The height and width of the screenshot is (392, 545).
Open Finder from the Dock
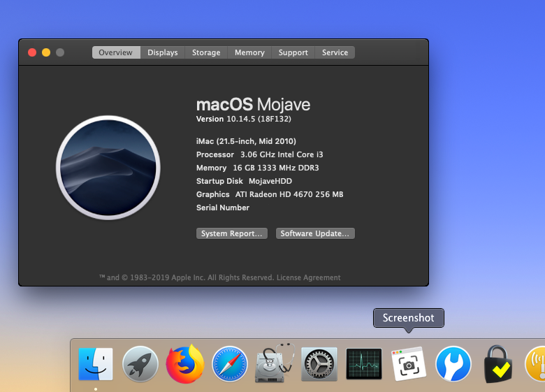(96, 364)
